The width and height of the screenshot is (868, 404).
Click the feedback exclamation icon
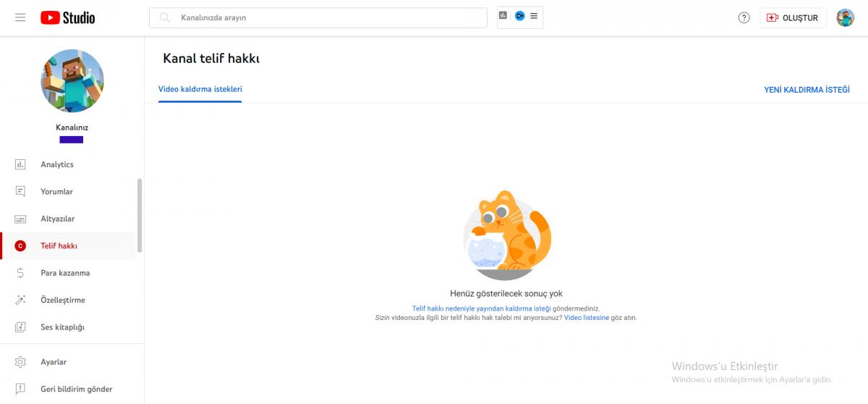pos(20,389)
